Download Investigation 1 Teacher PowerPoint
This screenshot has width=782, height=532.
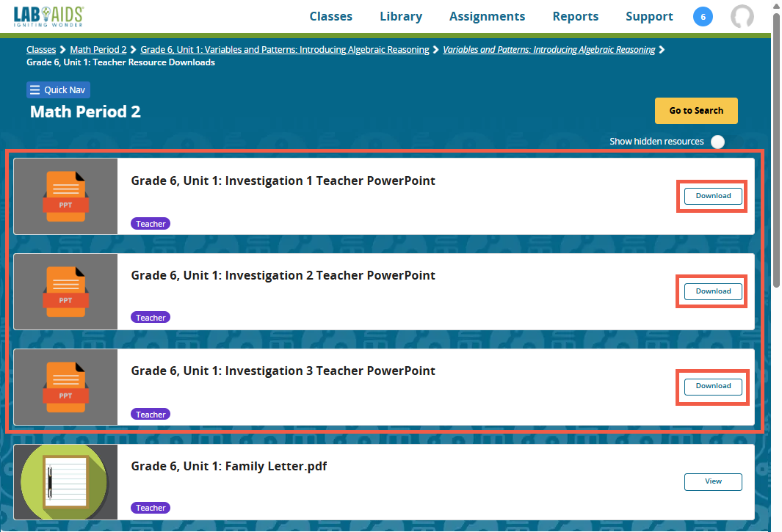(713, 196)
